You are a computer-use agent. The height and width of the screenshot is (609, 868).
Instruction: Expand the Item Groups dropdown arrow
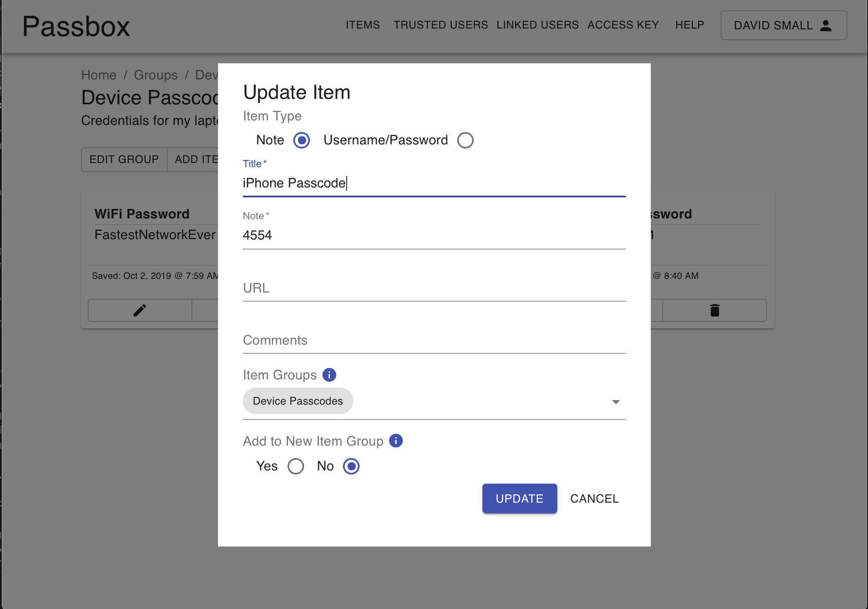click(x=616, y=402)
